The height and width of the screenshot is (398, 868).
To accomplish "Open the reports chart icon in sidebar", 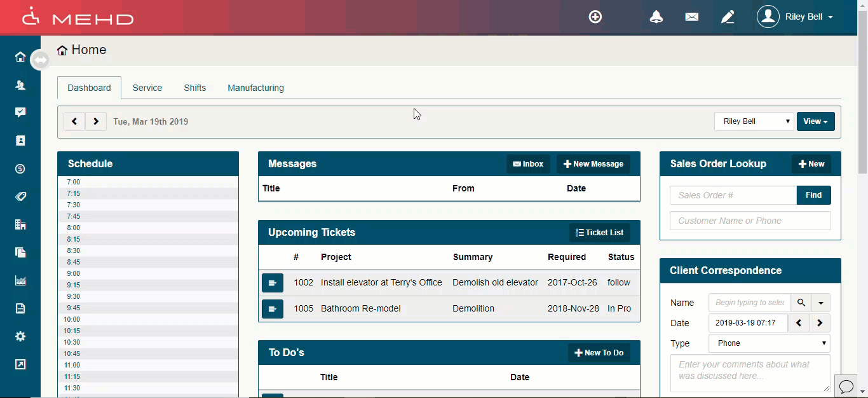I will pos(20,280).
